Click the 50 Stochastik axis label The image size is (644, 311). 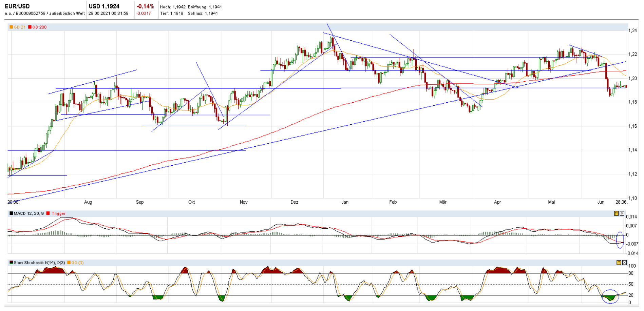[631, 284]
